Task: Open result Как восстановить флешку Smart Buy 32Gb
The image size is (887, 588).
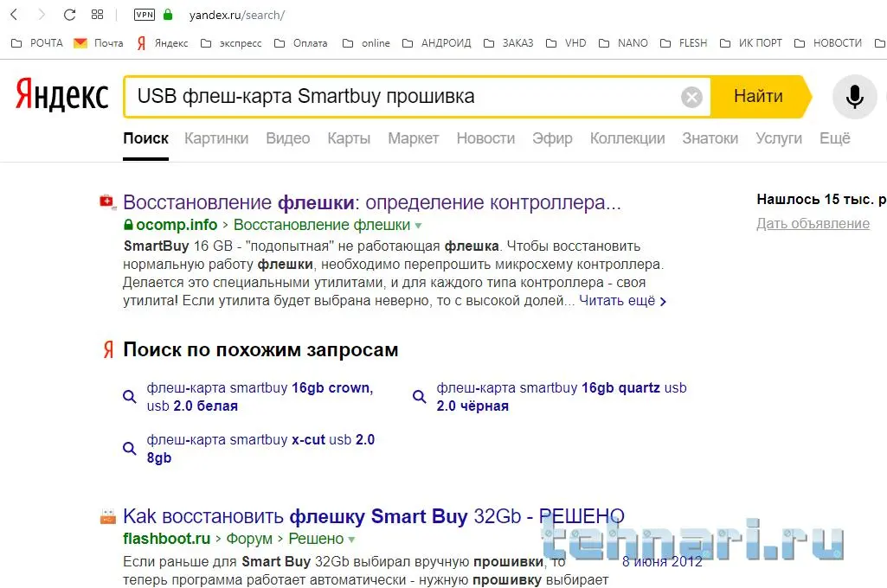Action: [x=373, y=516]
